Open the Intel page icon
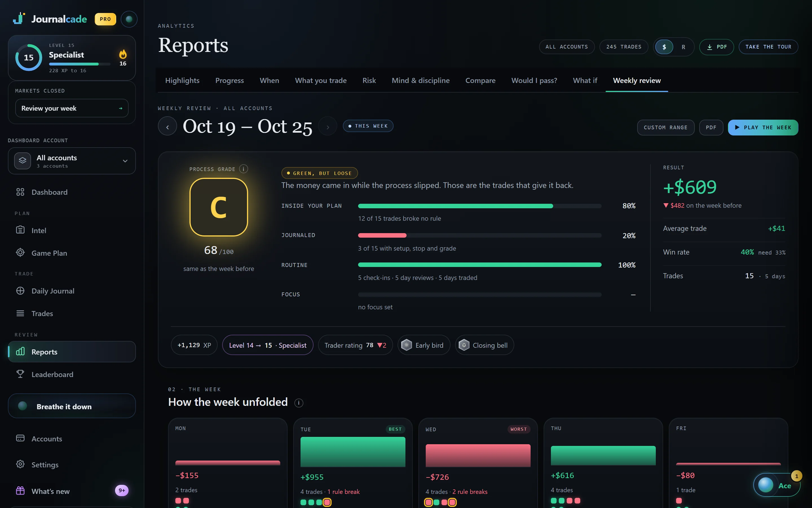This screenshot has height=508, width=812. (20, 230)
